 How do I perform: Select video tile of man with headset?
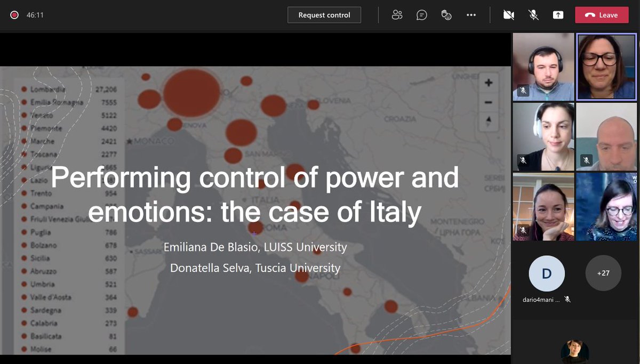[x=543, y=67]
